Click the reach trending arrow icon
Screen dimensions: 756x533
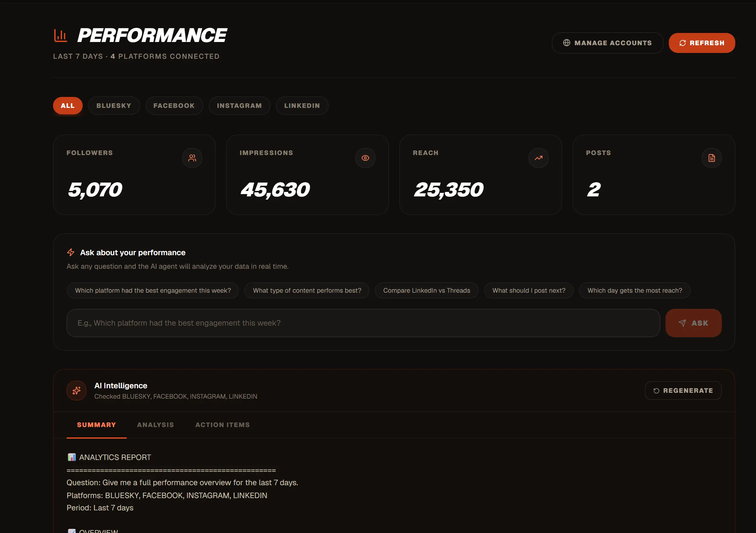pos(538,158)
